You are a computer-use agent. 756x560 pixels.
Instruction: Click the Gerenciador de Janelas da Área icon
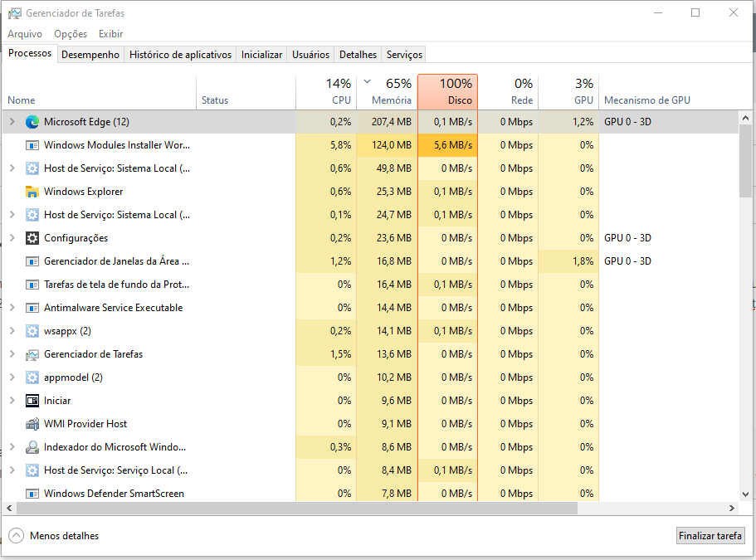click(x=32, y=261)
